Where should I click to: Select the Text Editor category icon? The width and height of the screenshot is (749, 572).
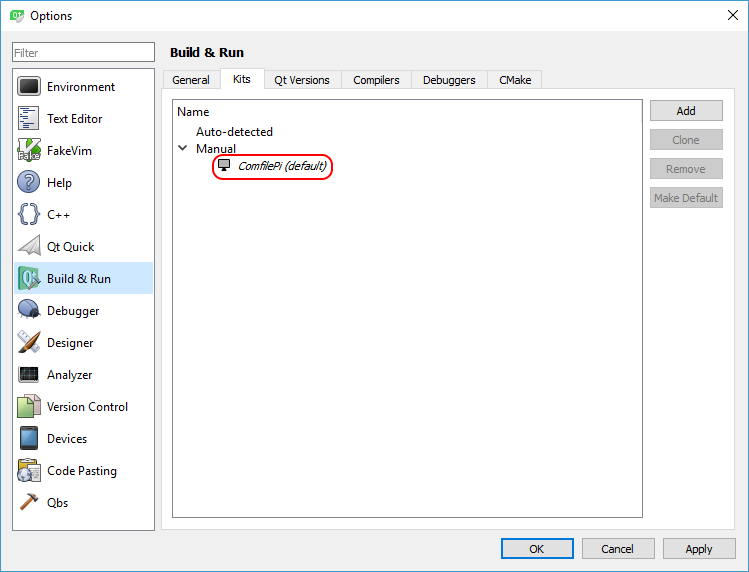pos(29,119)
